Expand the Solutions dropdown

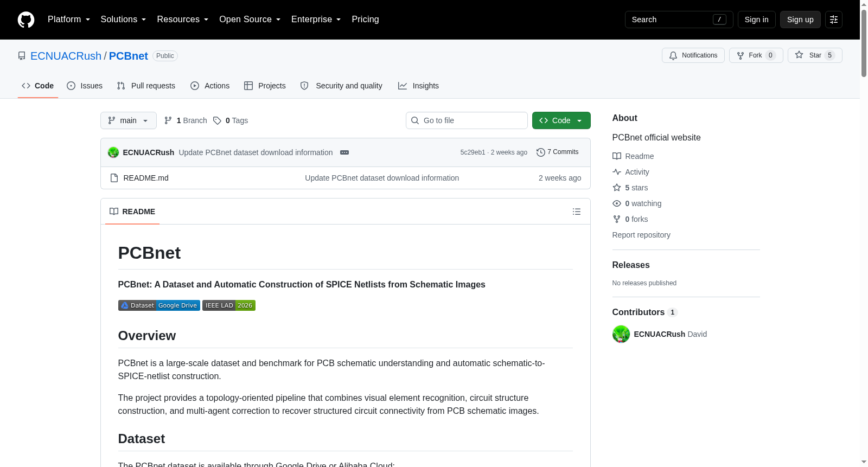click(x=123, y=20)
